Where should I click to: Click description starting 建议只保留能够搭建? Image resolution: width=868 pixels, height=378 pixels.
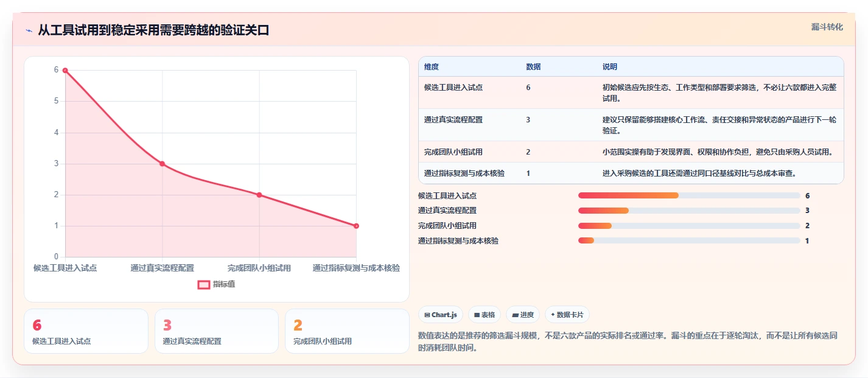[719, 125]
